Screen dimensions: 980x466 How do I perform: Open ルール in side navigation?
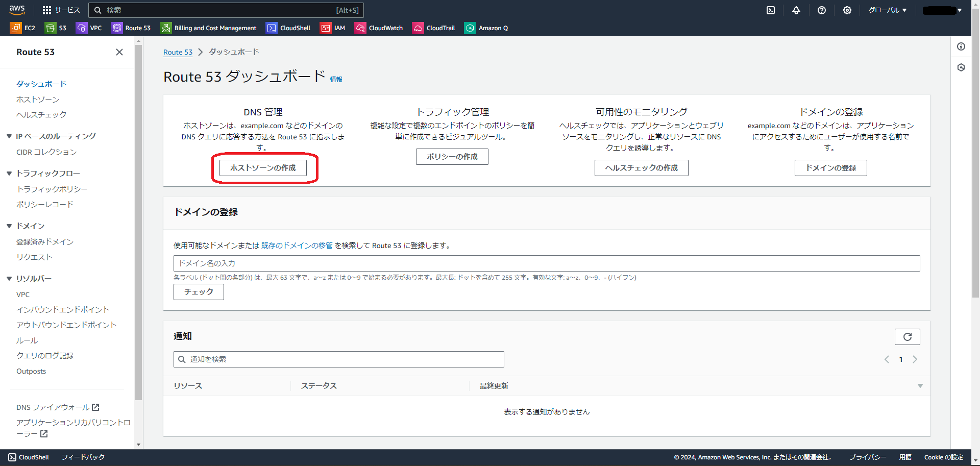click(x=27, y=340)
